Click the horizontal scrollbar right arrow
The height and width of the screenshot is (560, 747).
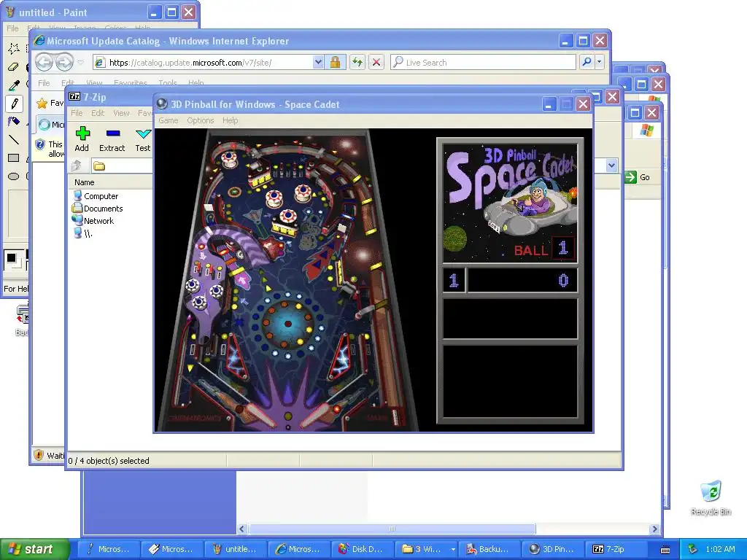[654, 529]
